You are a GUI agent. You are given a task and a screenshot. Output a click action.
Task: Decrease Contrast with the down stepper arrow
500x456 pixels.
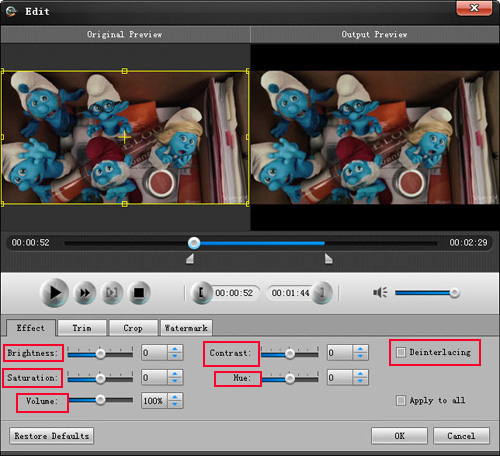(x=360, y=356)
